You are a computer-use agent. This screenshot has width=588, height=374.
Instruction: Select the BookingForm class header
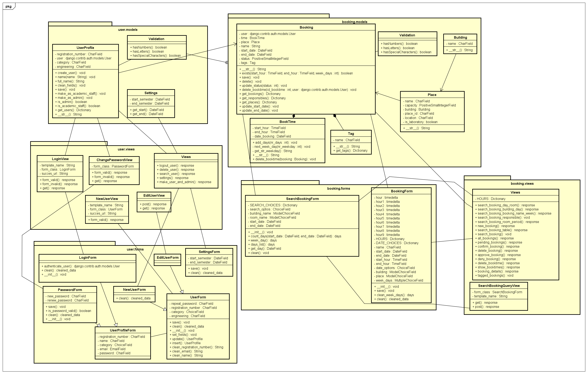point(402,191)
